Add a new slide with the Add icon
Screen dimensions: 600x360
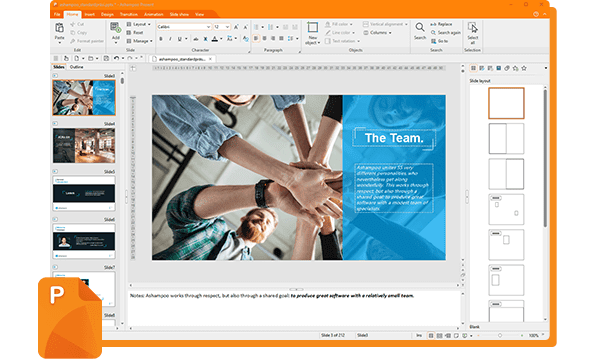[x=115, y=28]
